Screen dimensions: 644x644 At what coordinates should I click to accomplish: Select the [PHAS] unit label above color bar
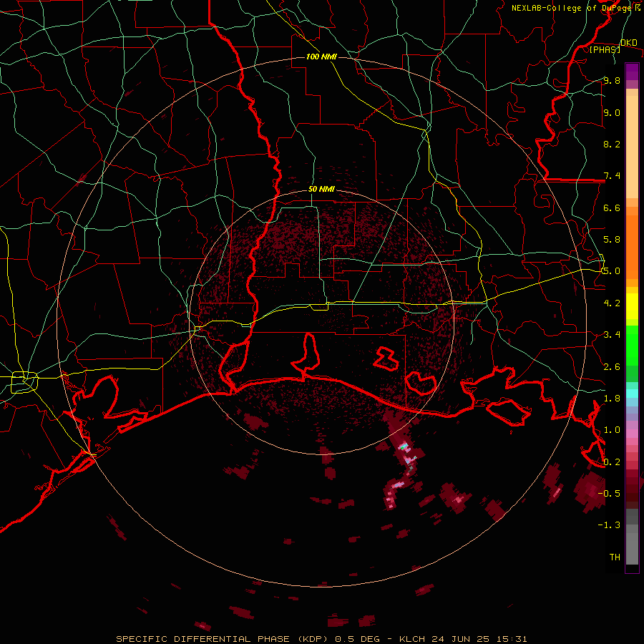(x=605, y=49)
